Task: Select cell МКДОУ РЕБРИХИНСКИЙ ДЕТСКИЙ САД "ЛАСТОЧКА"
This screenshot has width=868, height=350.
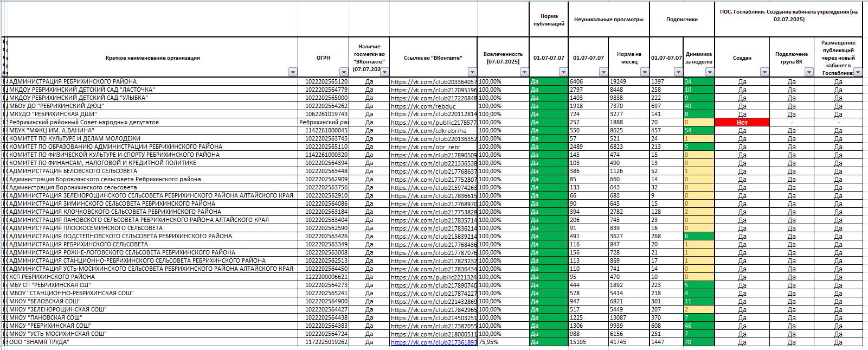Action: point(153,90)
